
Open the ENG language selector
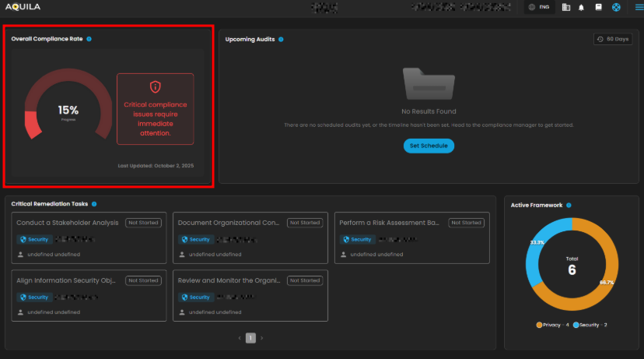pyautogui.click(x=539, y=8)
